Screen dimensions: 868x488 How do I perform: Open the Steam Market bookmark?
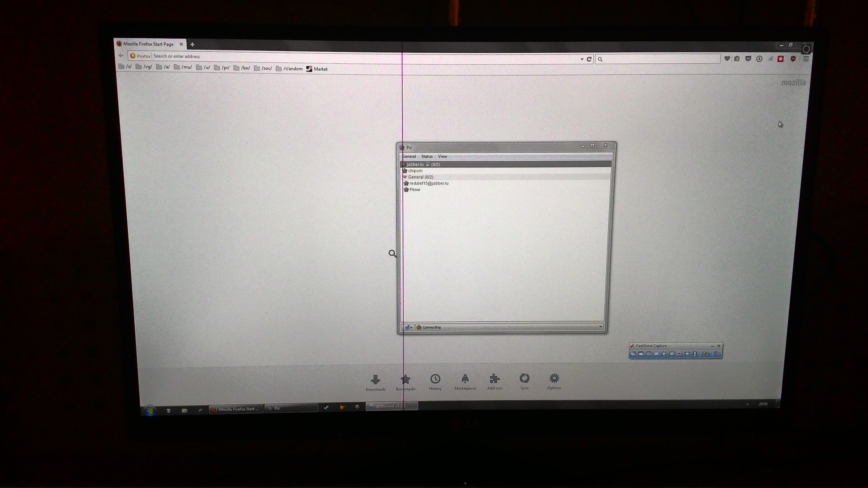click(317, 69)
